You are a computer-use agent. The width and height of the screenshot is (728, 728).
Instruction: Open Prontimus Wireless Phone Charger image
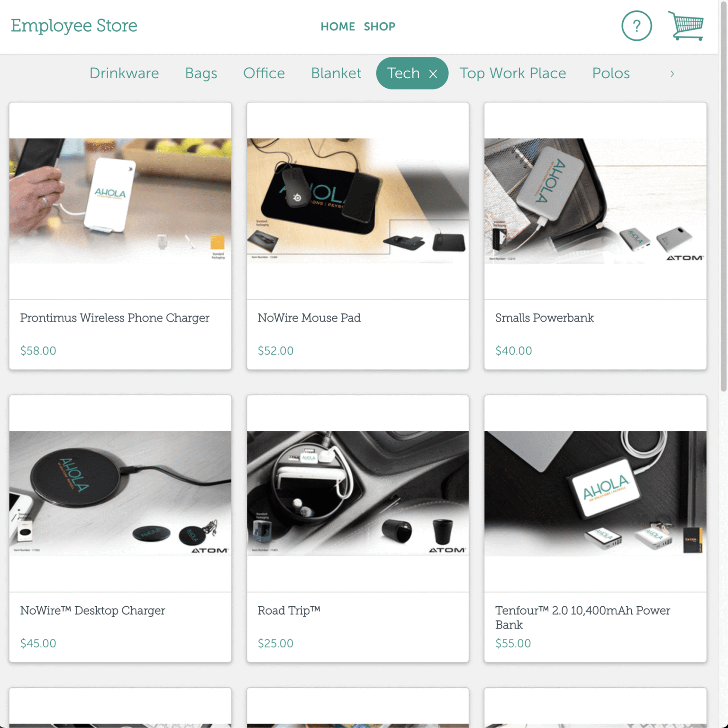coord(120,200)
